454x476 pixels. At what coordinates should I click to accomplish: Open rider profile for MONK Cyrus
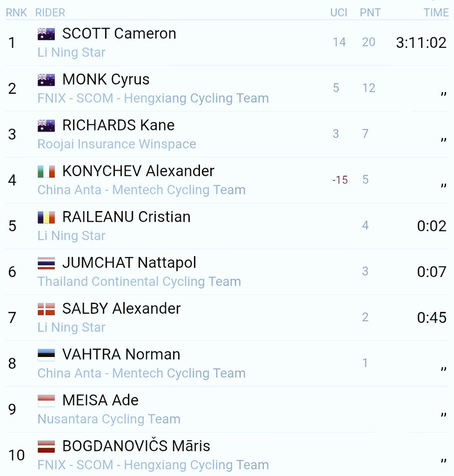106,79
